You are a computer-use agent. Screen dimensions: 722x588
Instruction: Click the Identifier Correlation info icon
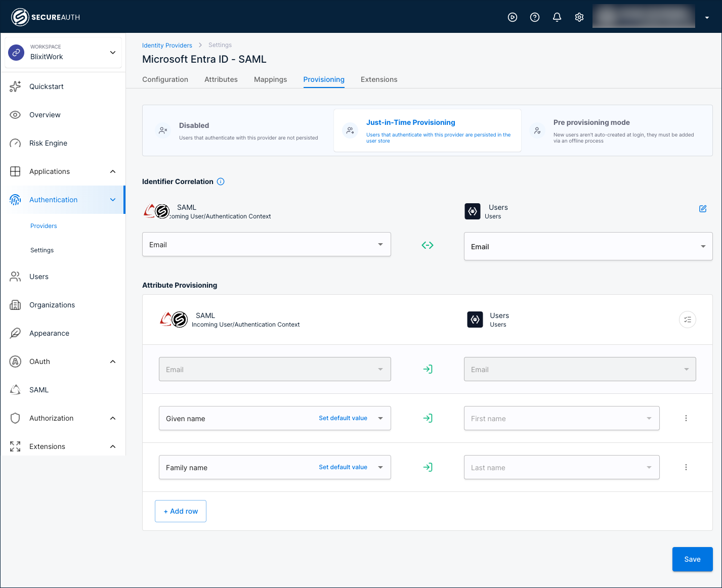coord(221,182)
